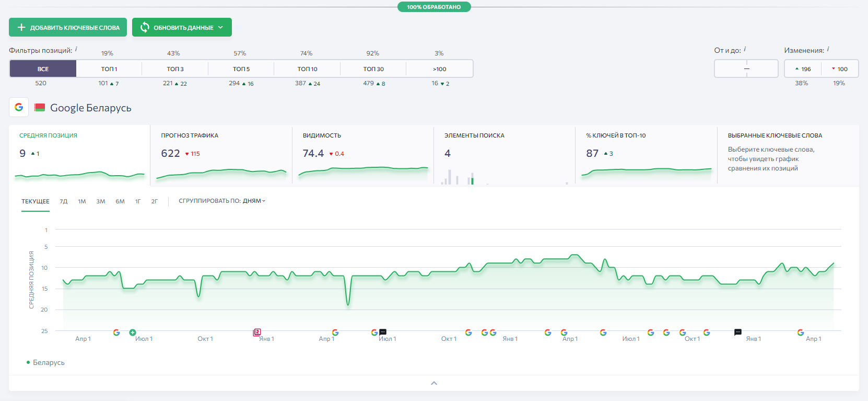Click Google marker adjacent to Июл 1 comment bubble
The width and height of the screenshot is (868, 401).
click(x=374, y=333)
